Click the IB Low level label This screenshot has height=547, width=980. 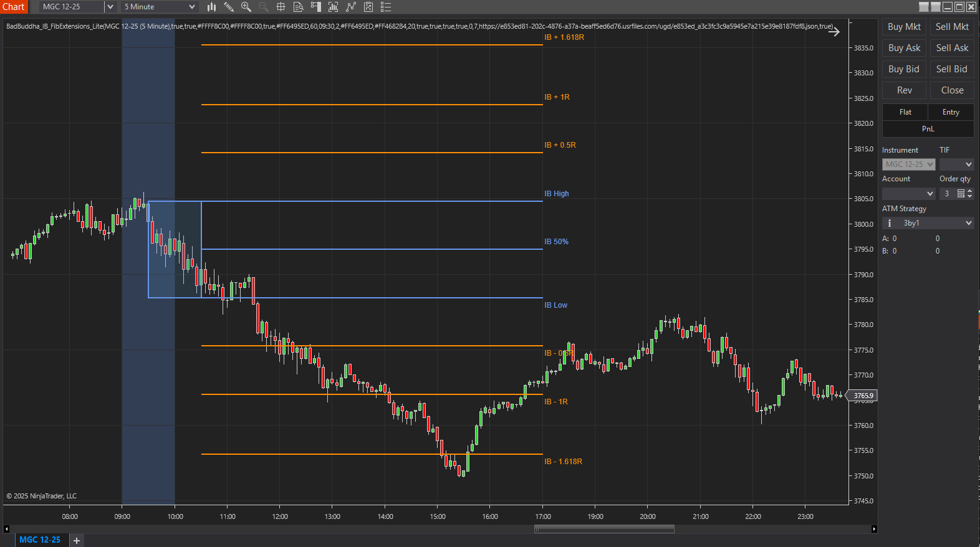[x=556, y=305]
